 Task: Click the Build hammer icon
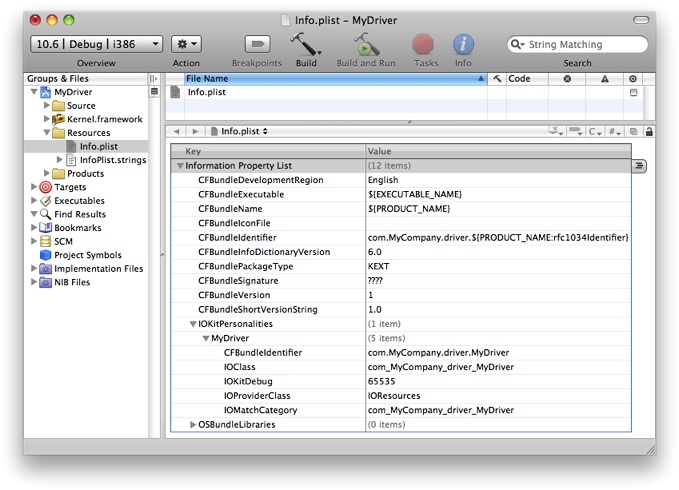click(x=305, y=44)
